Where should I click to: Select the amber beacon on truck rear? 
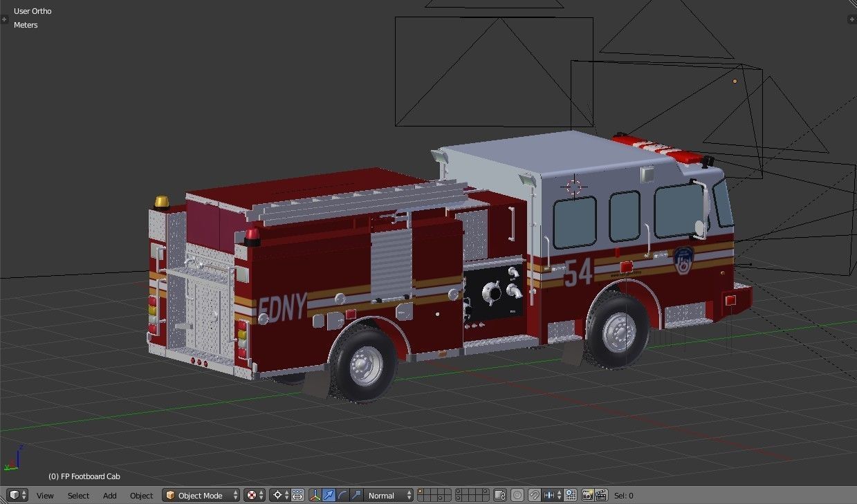point(162,202)
